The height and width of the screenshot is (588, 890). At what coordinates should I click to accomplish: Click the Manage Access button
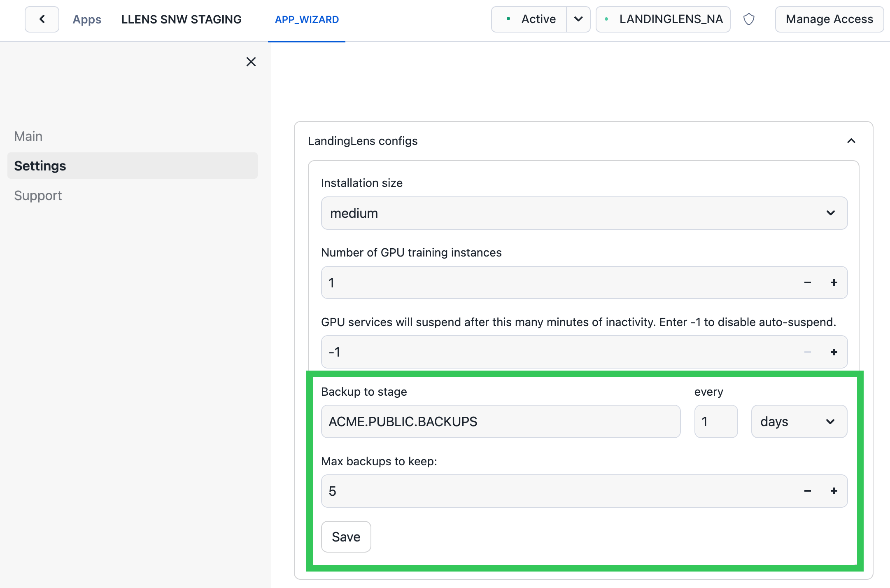[x=829, y=19]
